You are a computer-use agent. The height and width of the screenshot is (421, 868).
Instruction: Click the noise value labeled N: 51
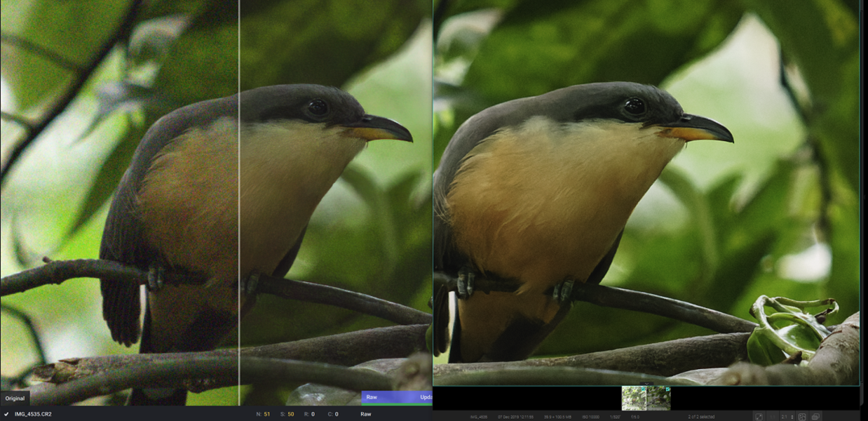[263, 414]
